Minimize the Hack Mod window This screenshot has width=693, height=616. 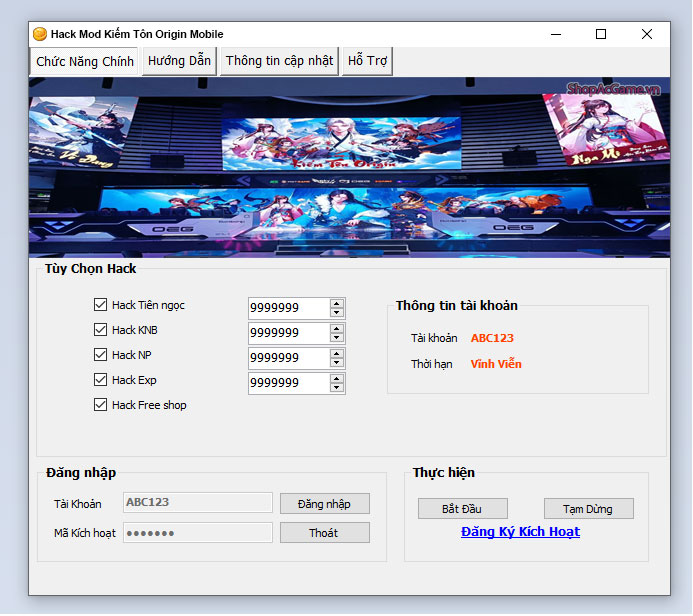coord(556,34)
